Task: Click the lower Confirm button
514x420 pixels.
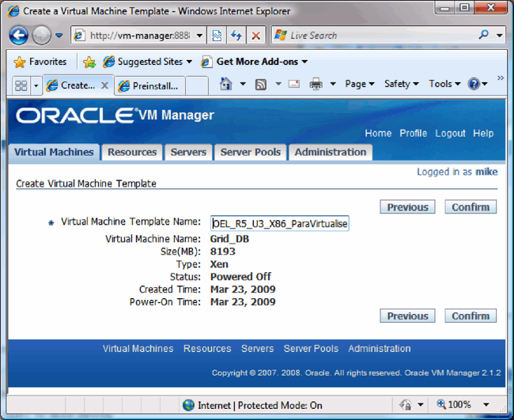Action: [471, 316]
